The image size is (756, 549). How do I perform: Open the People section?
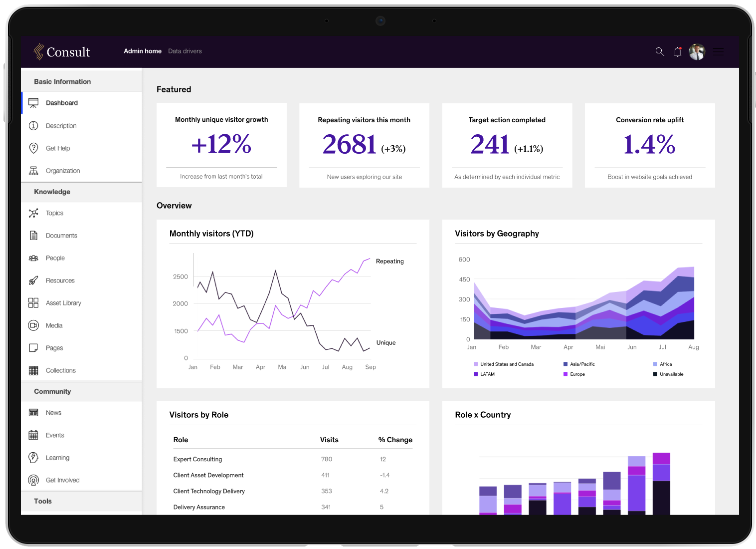click(81, 258)
